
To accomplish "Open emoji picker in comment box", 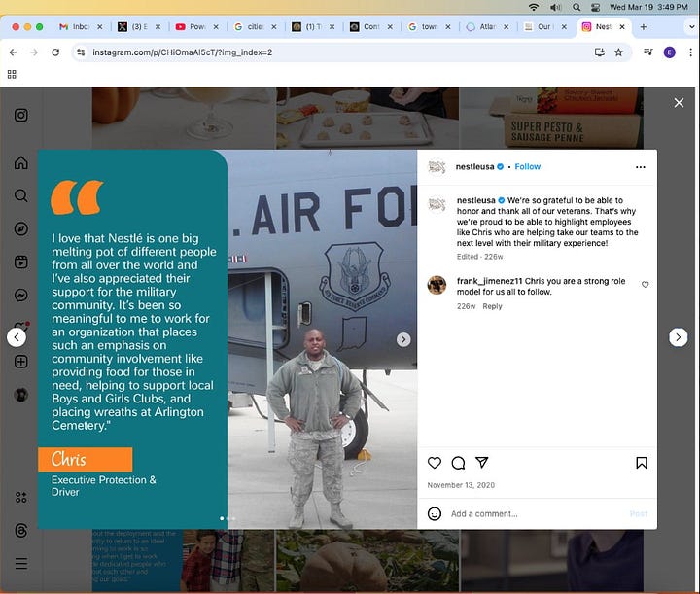I will pos(435,513).
